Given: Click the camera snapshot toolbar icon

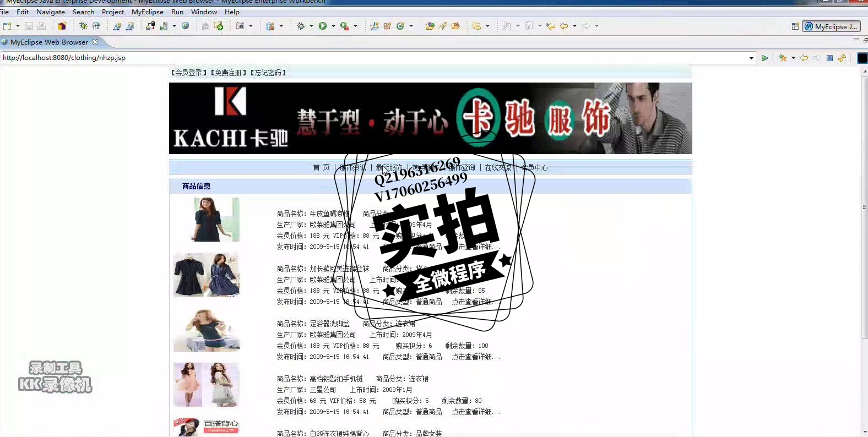Looking at the screenshot, I should [x=240, y=26].
